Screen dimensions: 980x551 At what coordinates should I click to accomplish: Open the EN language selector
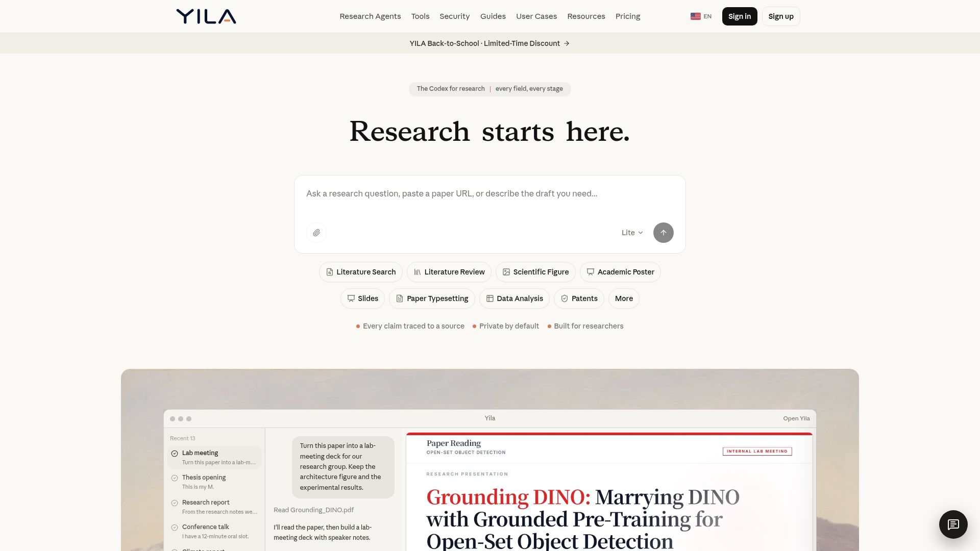click(x=701, y=16)
